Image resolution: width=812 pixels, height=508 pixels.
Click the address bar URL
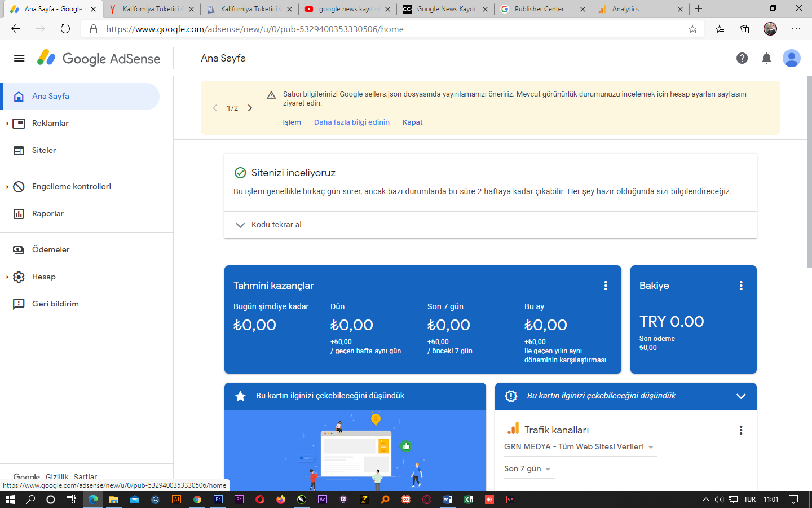[x=255, y=29]
